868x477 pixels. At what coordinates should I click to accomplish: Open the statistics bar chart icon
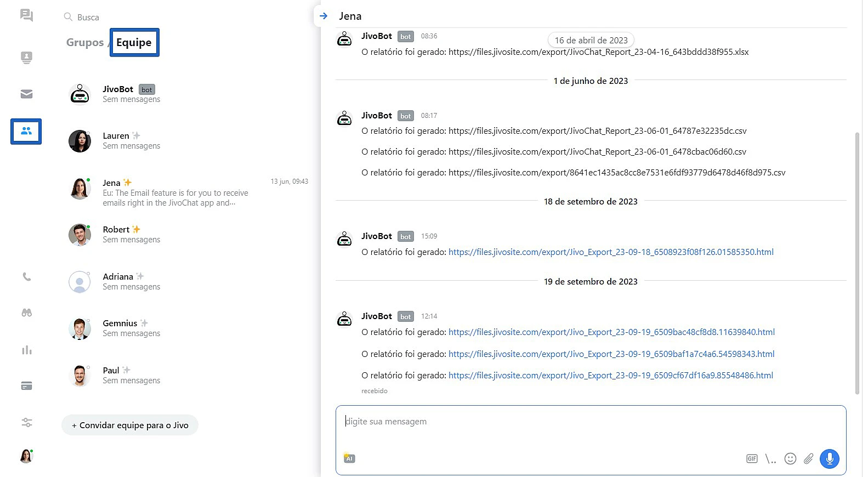[26, 350]
